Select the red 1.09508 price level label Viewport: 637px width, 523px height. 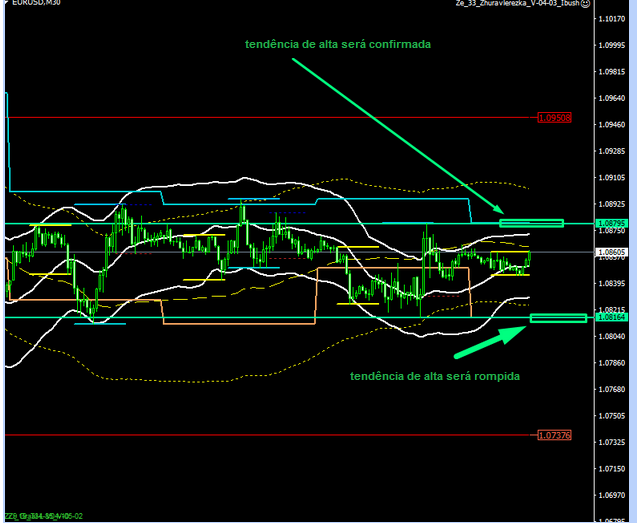click(554, 118)
